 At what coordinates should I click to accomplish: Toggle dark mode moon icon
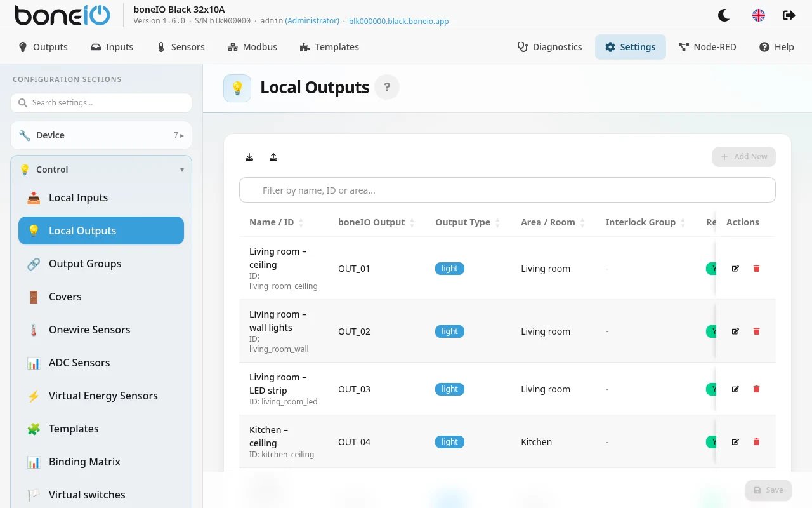click(724, 15)
